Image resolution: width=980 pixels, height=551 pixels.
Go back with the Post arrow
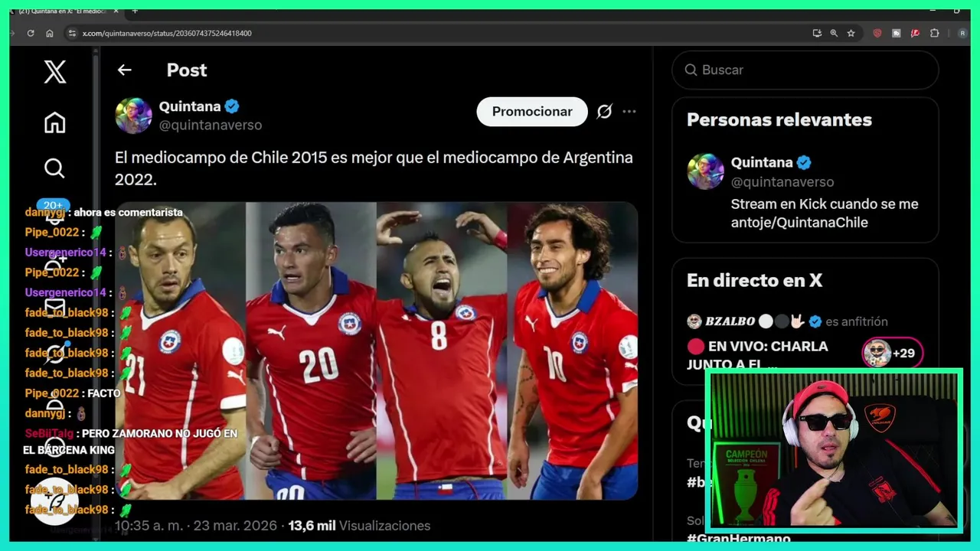pyautogui.click(x=125, y=70)
